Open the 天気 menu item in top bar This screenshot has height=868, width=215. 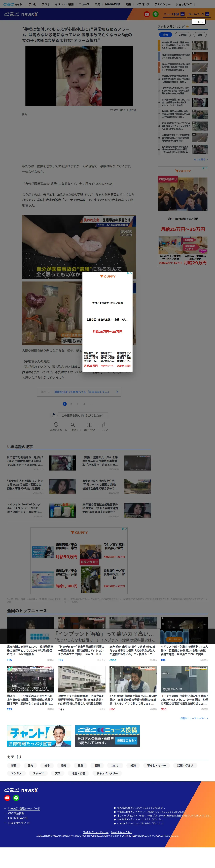pyautogui.click(x=97, y=4)
